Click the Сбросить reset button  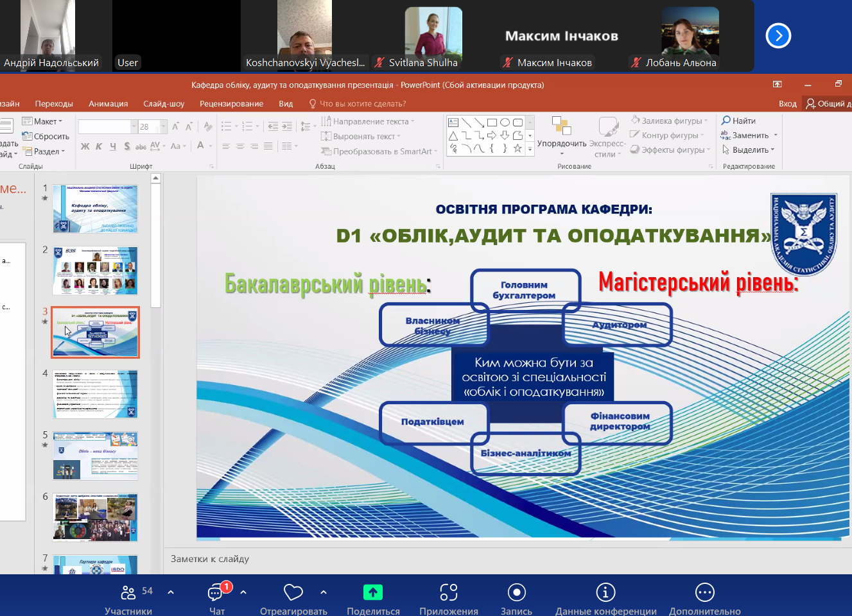click(x=46, y=136)
